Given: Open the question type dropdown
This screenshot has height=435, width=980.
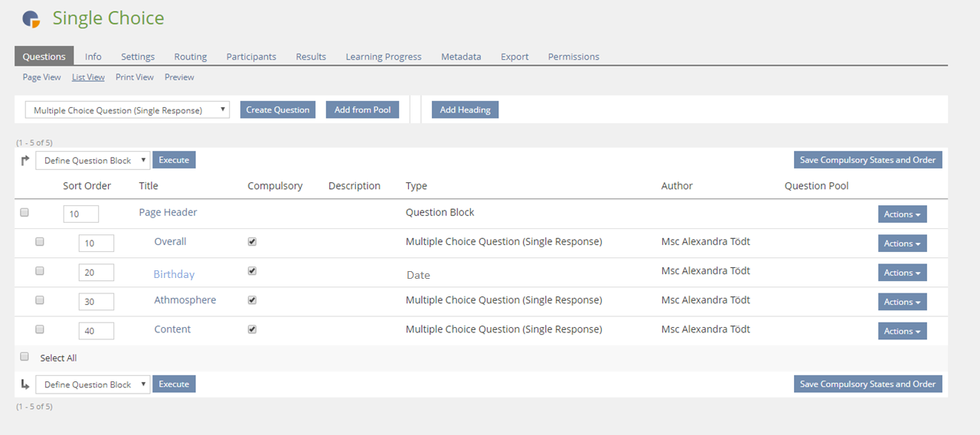Looking at the screenshot, I should coord(127,110).
